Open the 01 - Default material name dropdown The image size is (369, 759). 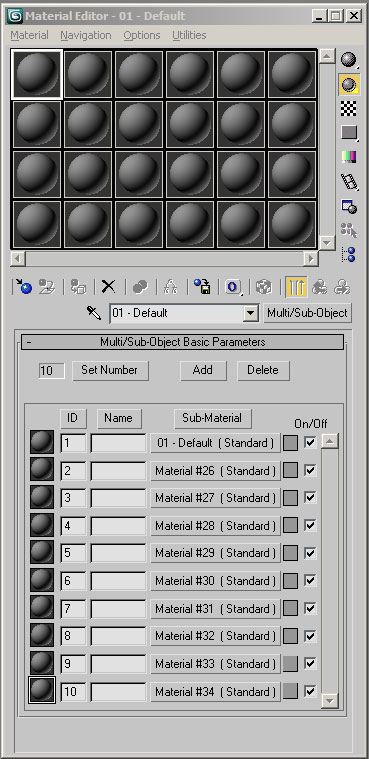click(250, 313)
